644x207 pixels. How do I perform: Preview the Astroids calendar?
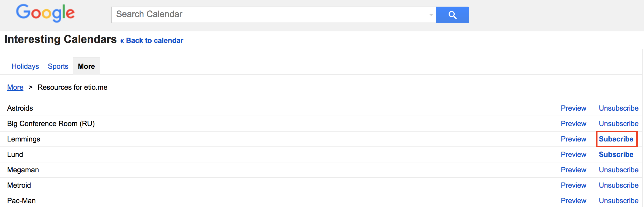pos(574,108)
